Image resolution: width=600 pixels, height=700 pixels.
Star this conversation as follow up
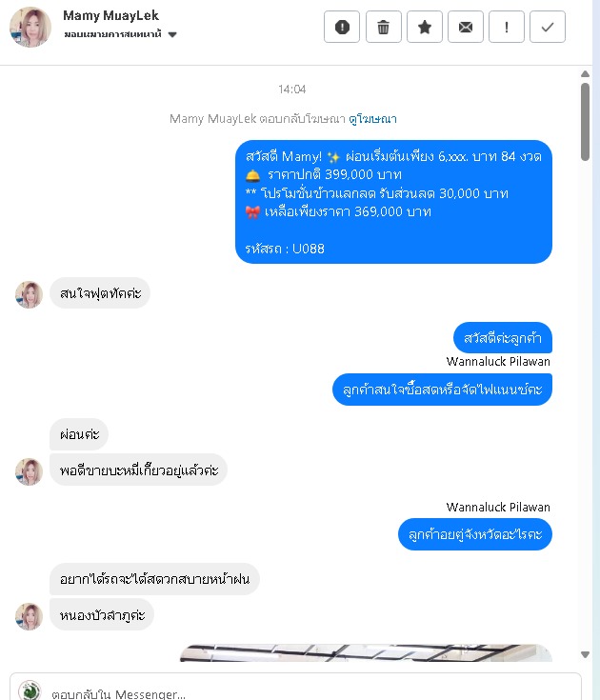(424, 28)
